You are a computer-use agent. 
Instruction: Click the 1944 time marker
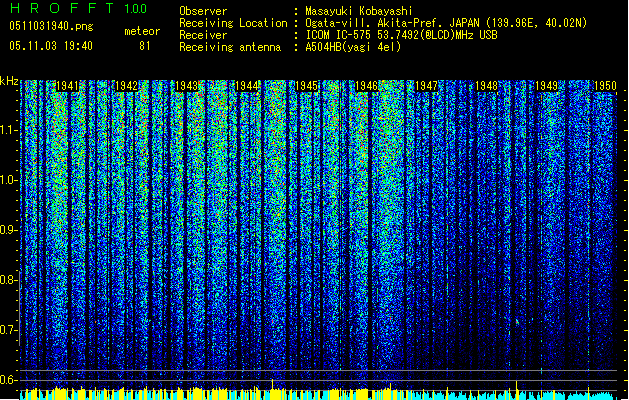tap(247, 86)
